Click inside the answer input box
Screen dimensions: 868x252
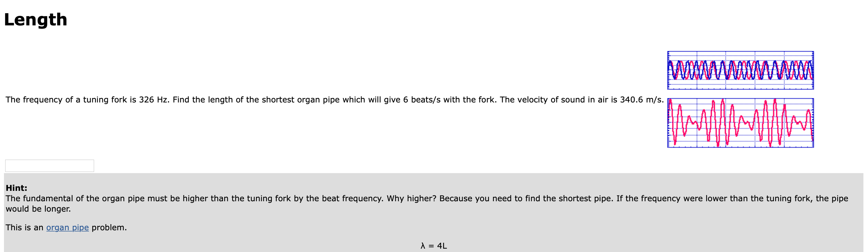(49, 166)
